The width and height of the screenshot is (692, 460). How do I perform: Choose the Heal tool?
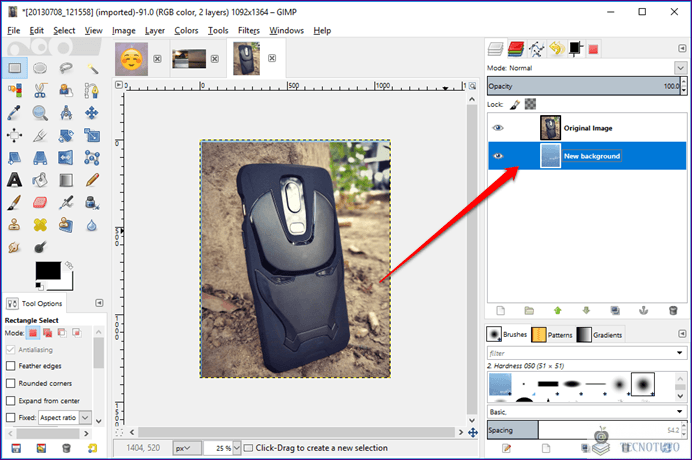tap(40, 225)
